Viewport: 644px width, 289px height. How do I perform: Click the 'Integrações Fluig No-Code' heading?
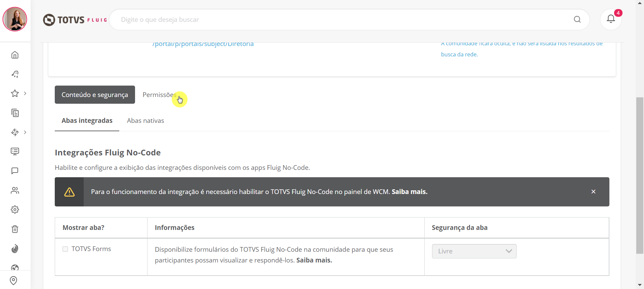point(108,152)
